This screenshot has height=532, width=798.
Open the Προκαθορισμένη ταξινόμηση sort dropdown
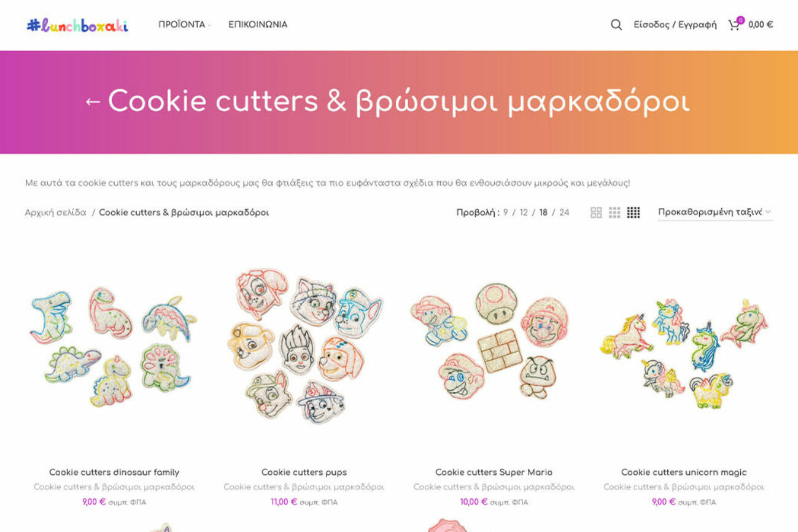[715, 212]
